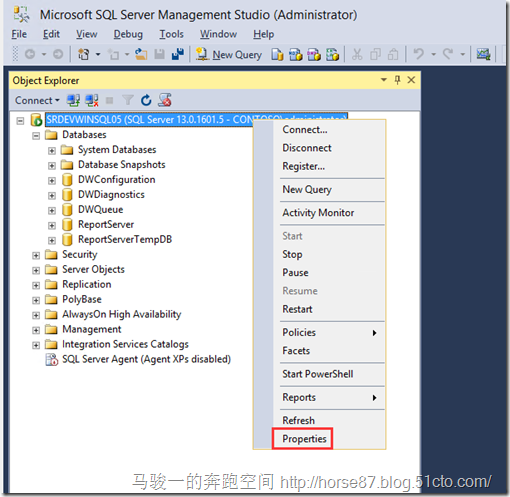The image size is (510, 497).
Task: Pin the Object Explorer panel
Action: pos(397,80)
